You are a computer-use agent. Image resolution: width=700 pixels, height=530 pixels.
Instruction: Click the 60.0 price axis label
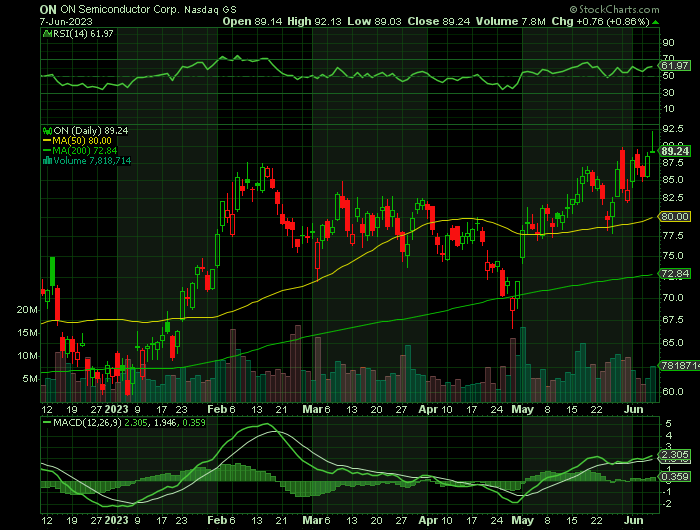(x=673, y=392)
